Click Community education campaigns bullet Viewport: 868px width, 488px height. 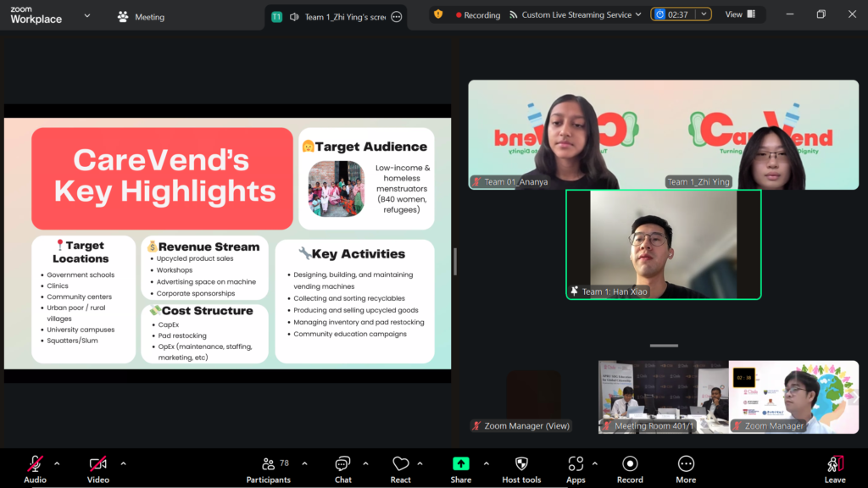350,334
